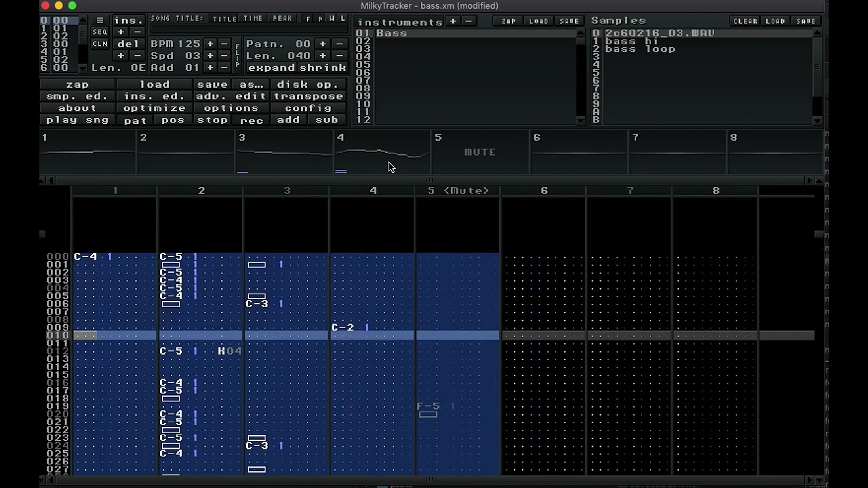The width and height of the screenshot is (868, 488).
Task: Play from position with pos
Action: (173, 120)
